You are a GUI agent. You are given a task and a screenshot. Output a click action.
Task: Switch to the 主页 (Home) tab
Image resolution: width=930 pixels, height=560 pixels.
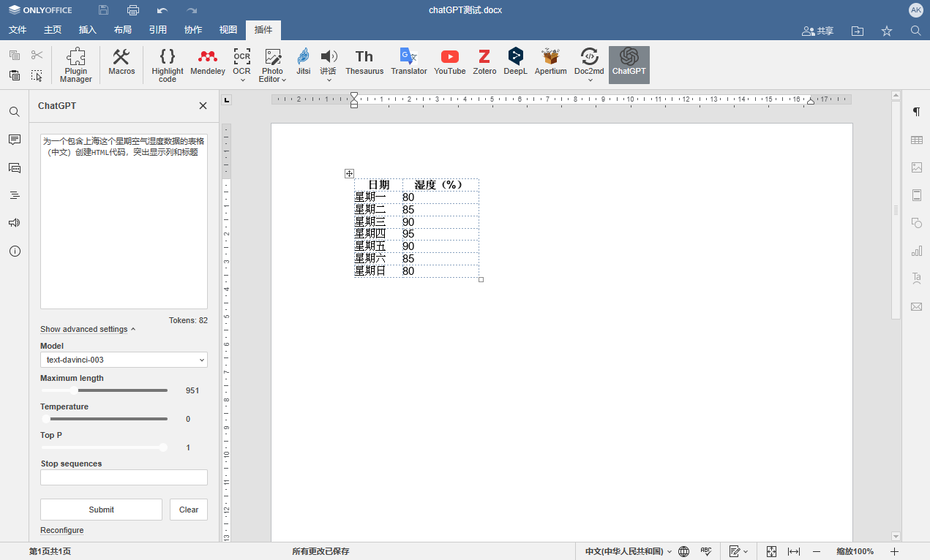click(x=53, y=30)
